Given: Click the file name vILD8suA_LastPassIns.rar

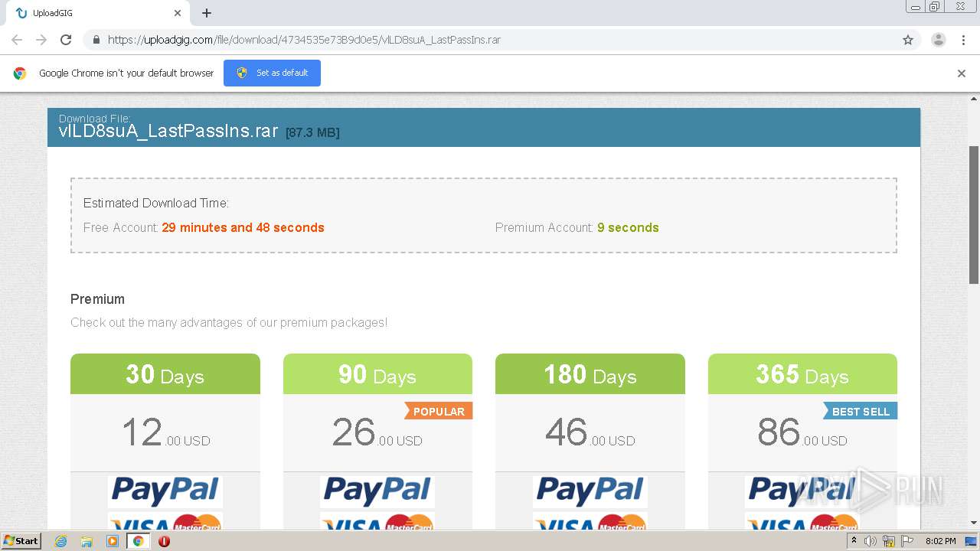Looking at the screenshot, I should (x=168, y=131).
